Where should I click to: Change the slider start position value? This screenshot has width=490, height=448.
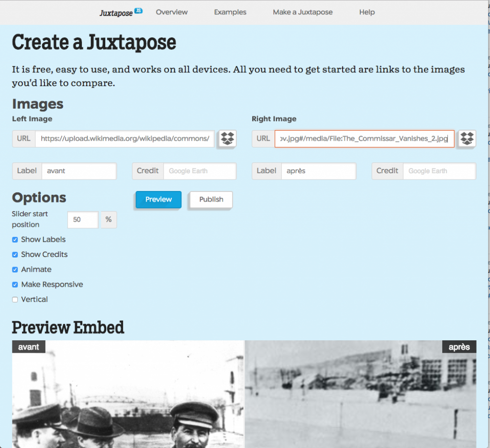(x=82, y=220)
